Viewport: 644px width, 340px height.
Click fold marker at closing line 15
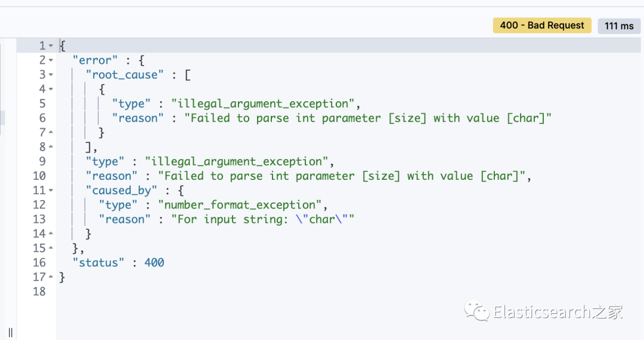(51, 248)
